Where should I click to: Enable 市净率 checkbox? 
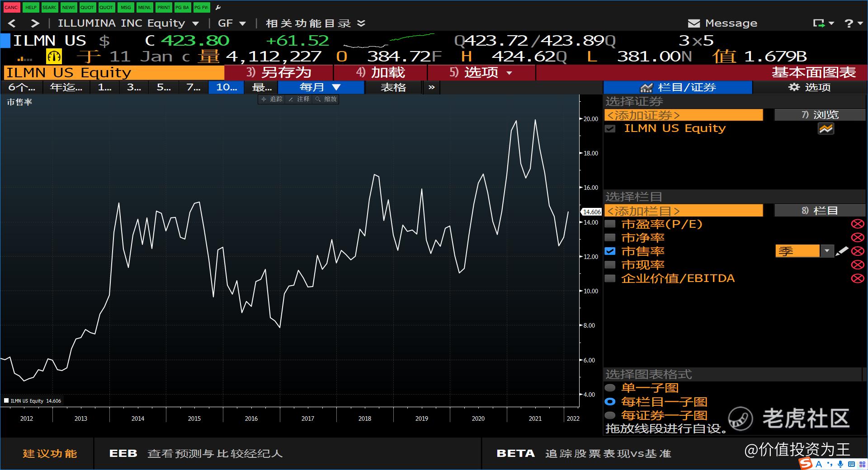click(x=610, y=238)
